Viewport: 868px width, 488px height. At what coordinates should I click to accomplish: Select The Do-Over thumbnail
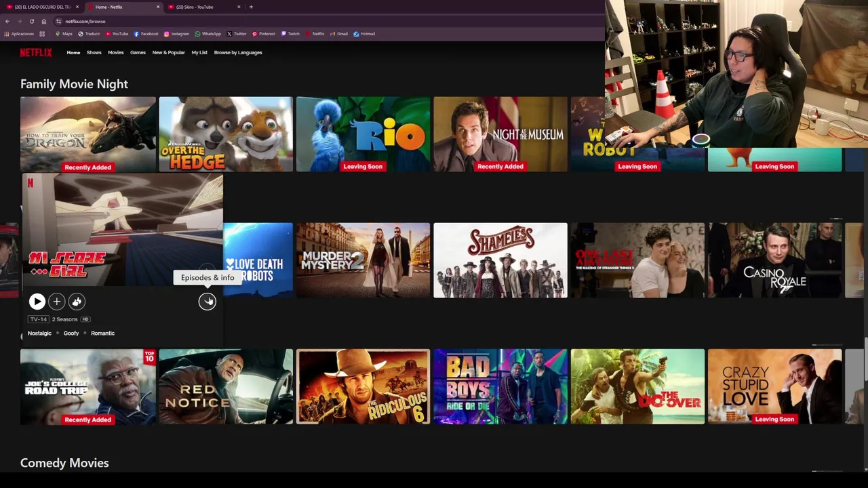[637, 387]
